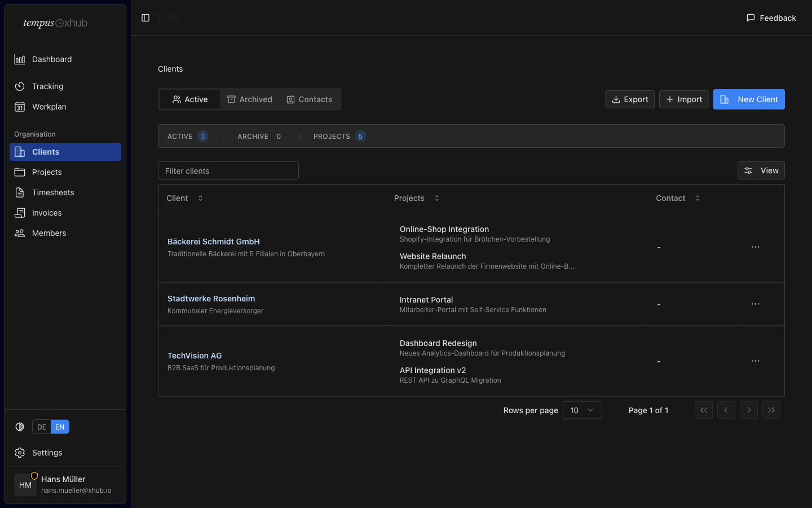Go to Workplan calendar in sidebar
The width and height of the screenshot is (812, 508).
click(x=49, y=107)
